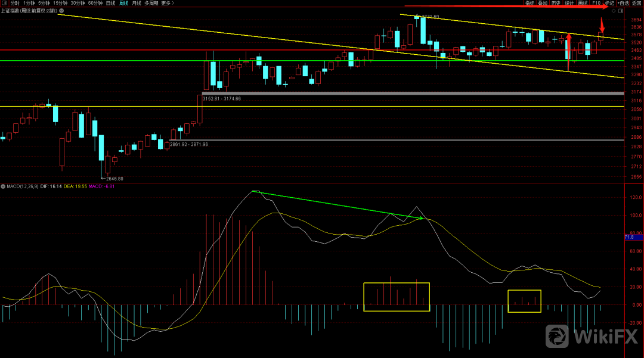This screenshot has width=644, height=358.
Task: Expand the 更多 periods menu
Action: click(x=167, y=4)
